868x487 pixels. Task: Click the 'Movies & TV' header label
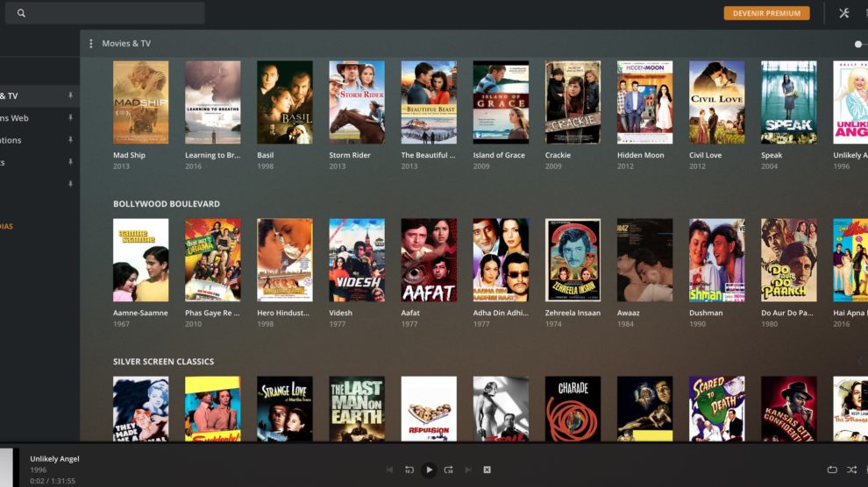point(126,43)
